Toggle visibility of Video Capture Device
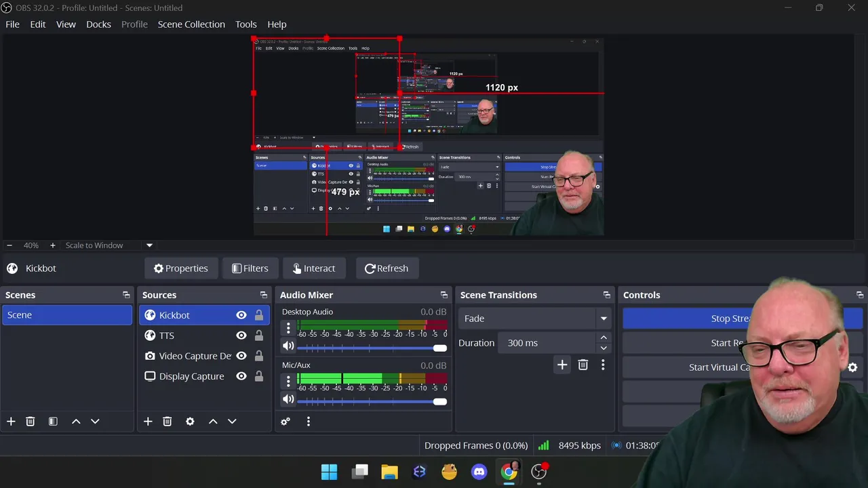This screenshot has height=488, width=868. click(241, 356)
